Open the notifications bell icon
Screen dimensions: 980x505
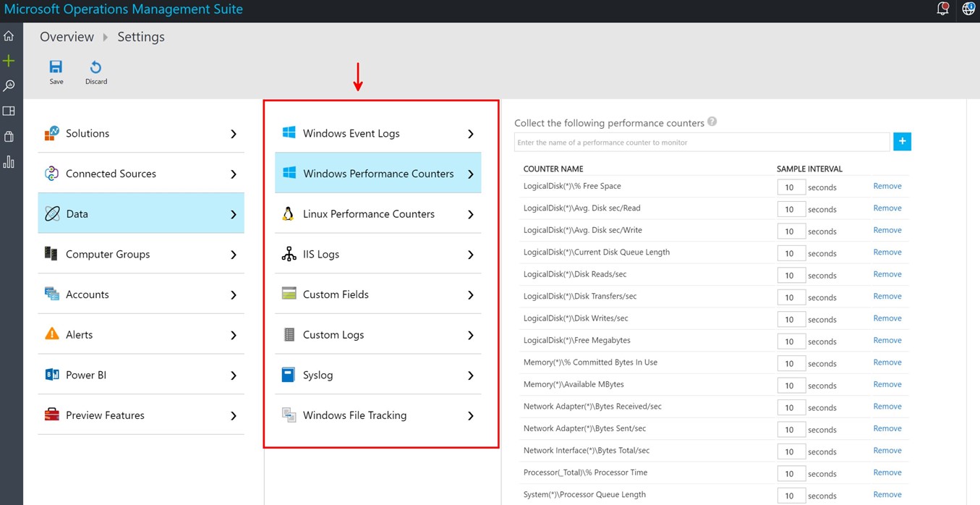(942, 9)
